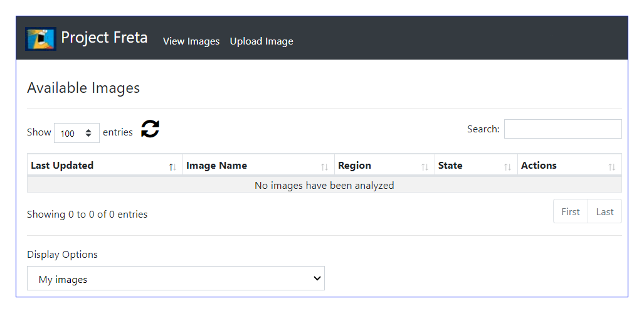The image size is (644, 313).
Task: Click the Region column header
Action: click(385, 166)
